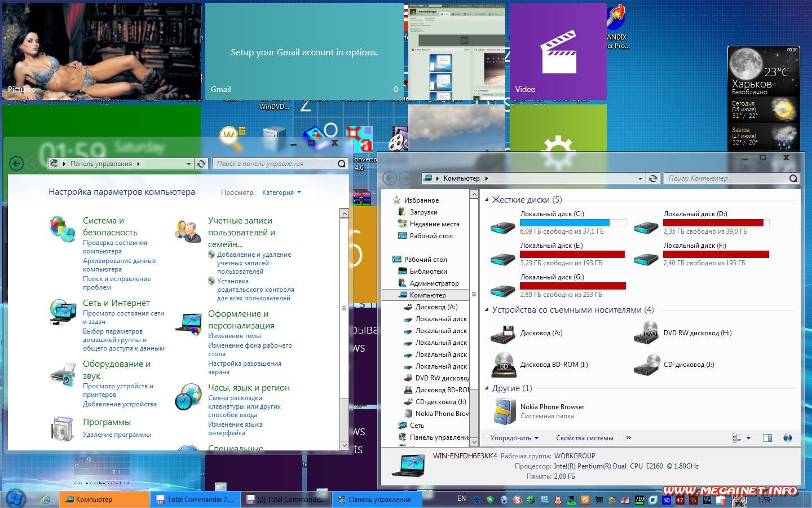Click the EN language indicator on the taskbar

click(461, 498)
